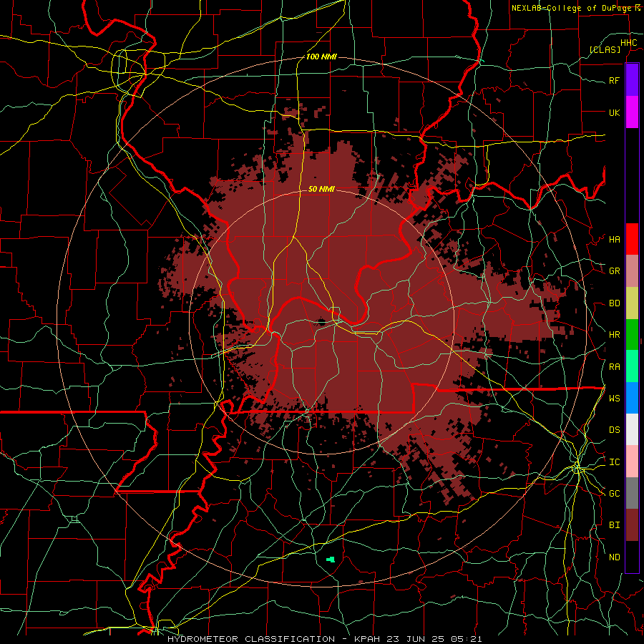644x644 pixels.
Task: Click the BD legend label
Action: coord(615,303)
